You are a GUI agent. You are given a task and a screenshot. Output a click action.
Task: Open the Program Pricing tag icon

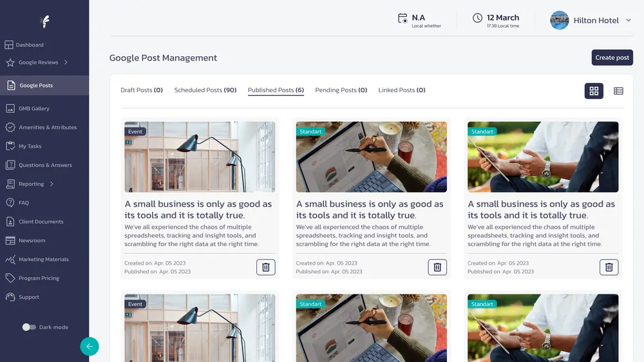point(10,278)
